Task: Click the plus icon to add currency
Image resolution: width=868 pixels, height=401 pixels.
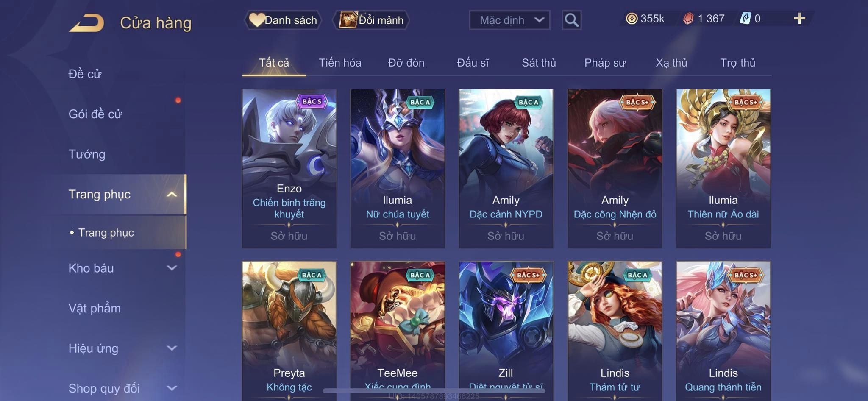Action: [799, 19]
